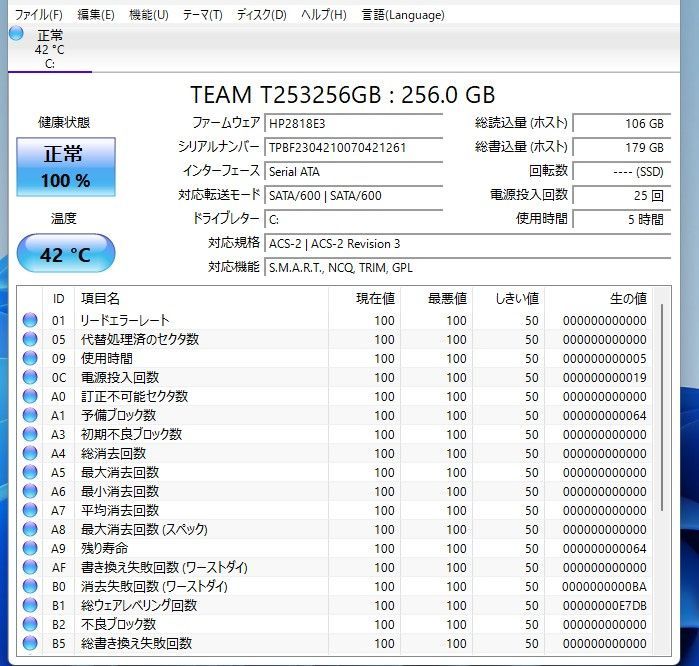
Task: Select raw value 0000000000BA
Action: click(604, 586)
